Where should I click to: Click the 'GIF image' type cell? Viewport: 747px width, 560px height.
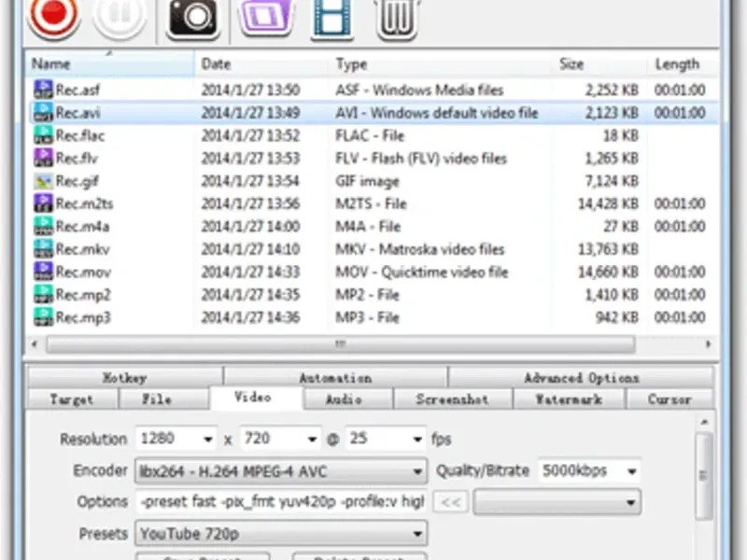(x=367, y=181)
